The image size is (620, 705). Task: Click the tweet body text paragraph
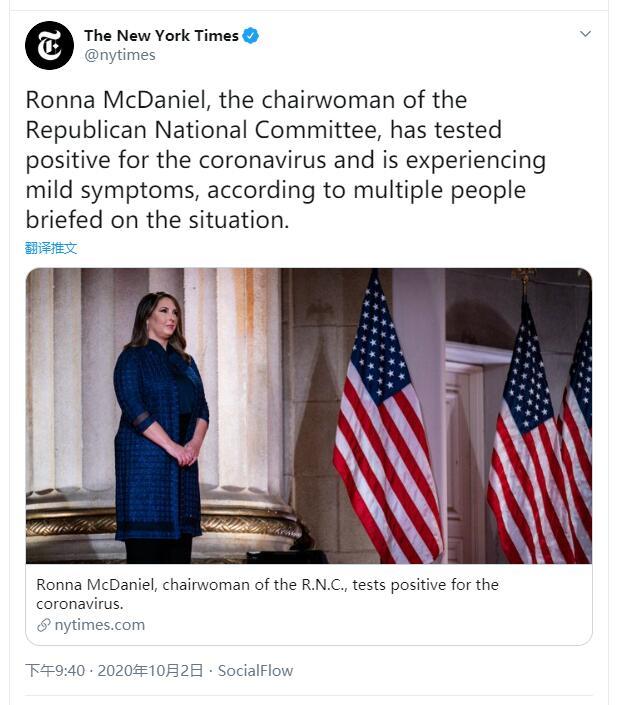285,160
